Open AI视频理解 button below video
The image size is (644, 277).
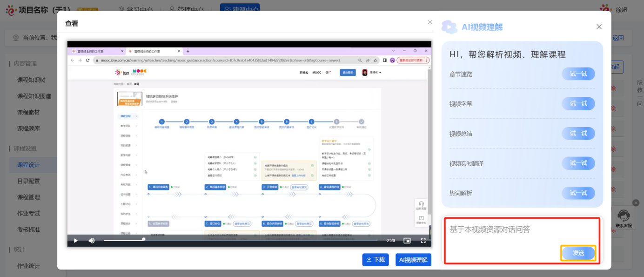(x=413, y=260)
